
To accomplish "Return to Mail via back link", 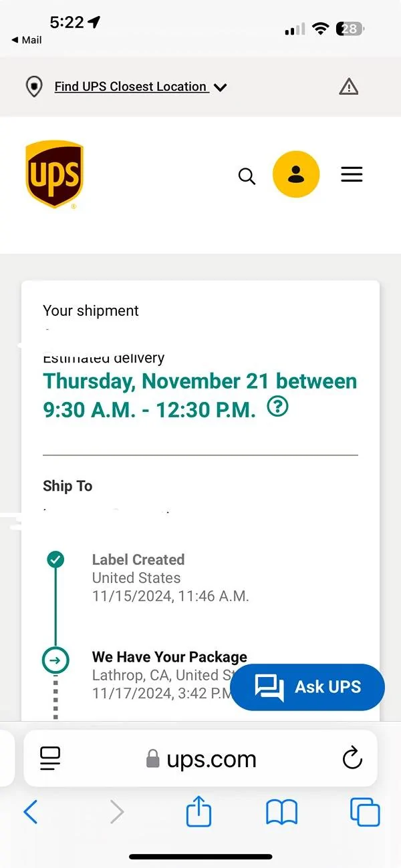I will 27,40.
